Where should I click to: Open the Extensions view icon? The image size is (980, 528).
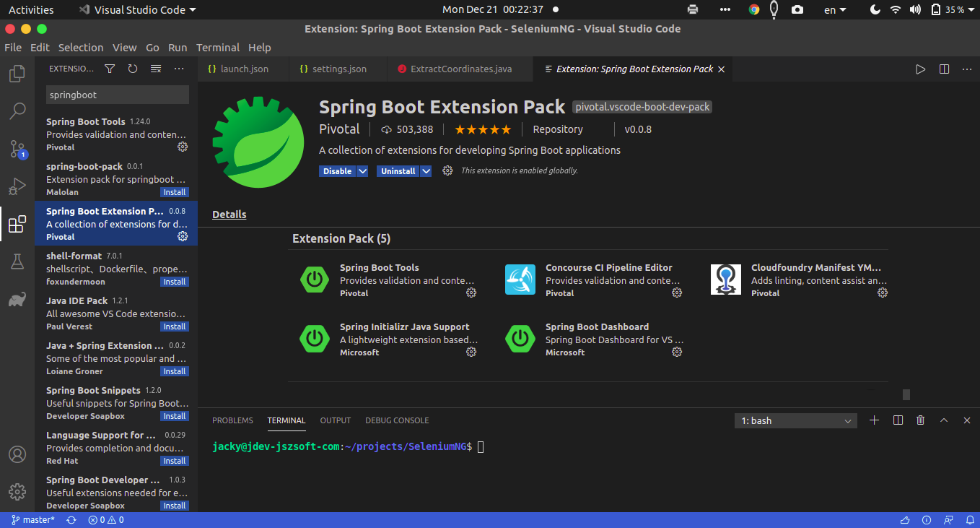[17, 224]
